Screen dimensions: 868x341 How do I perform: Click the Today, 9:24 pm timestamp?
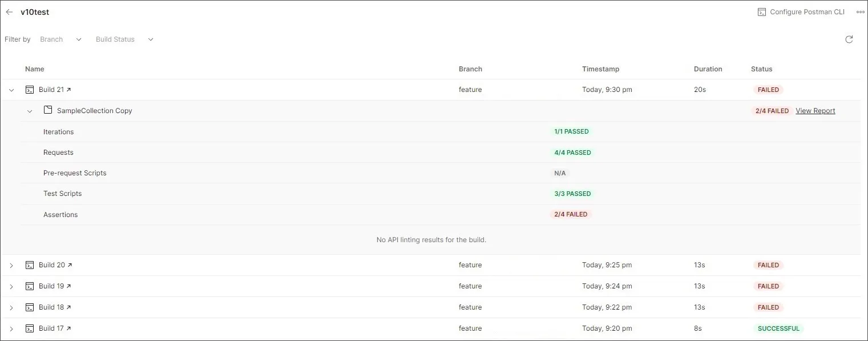(607, 286)
